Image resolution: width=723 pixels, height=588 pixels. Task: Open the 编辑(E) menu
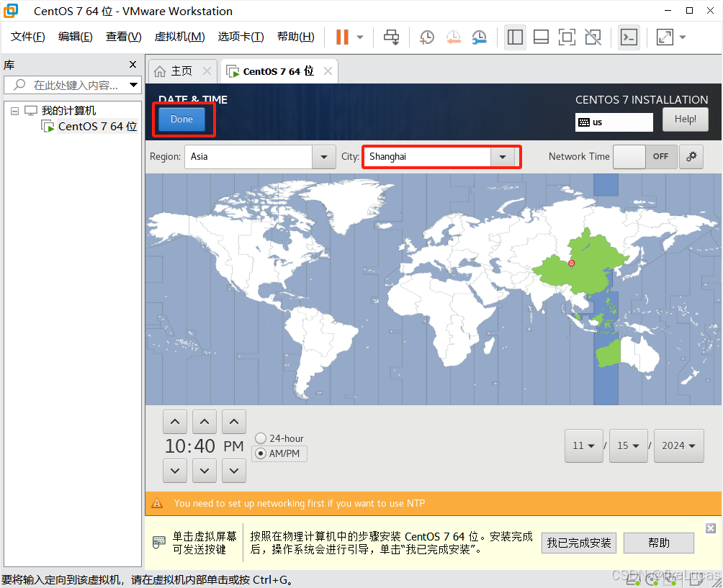point(75,37)
